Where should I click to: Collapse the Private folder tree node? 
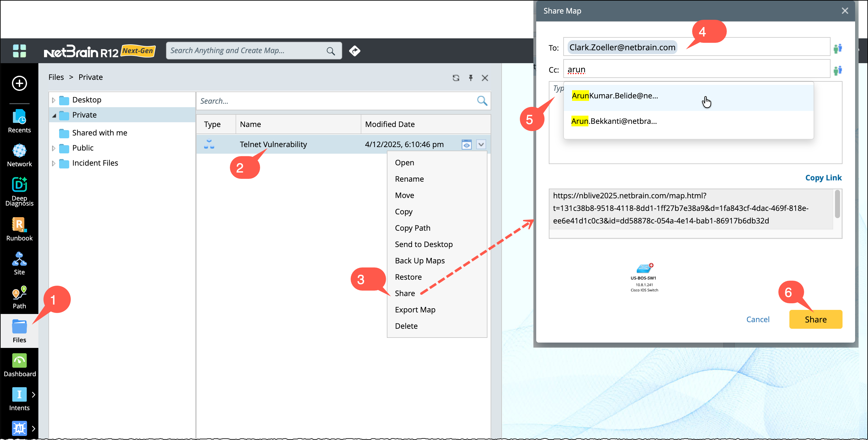tap(54, 115)
